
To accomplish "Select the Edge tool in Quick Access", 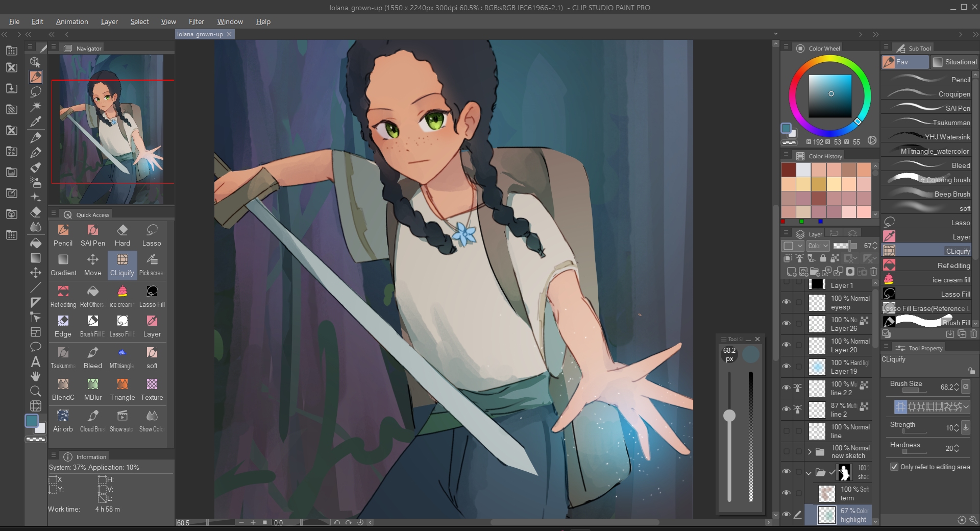I will (x=63, y=326).
